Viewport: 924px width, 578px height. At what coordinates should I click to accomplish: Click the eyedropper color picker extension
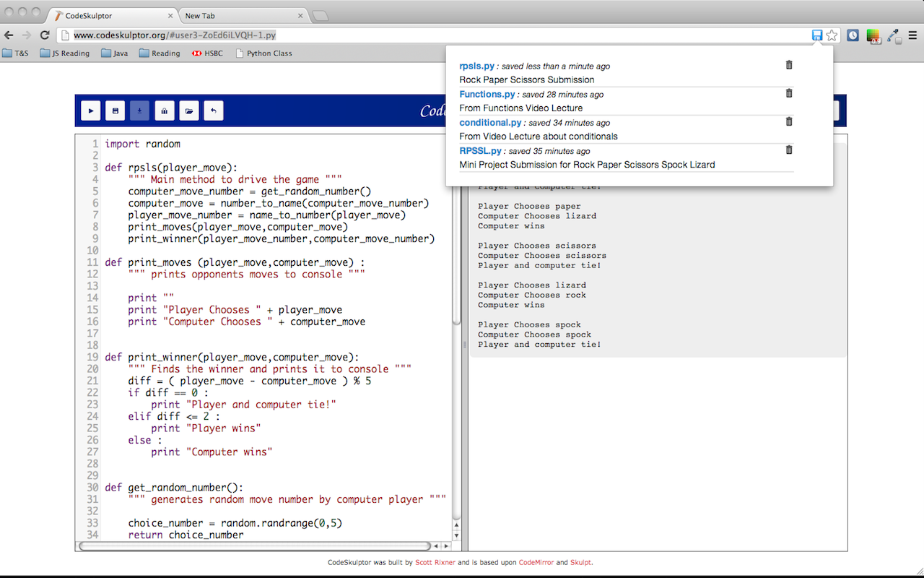tap(893, 35)
